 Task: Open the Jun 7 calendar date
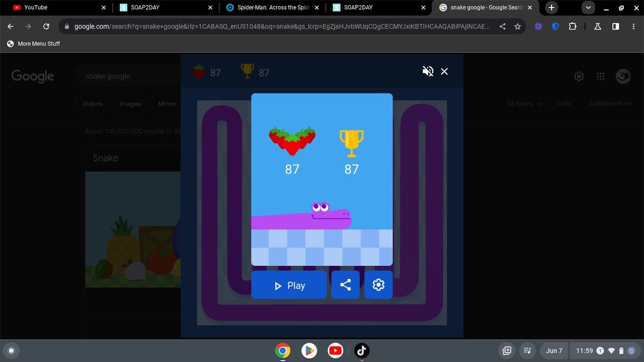[x=554, y=351]
